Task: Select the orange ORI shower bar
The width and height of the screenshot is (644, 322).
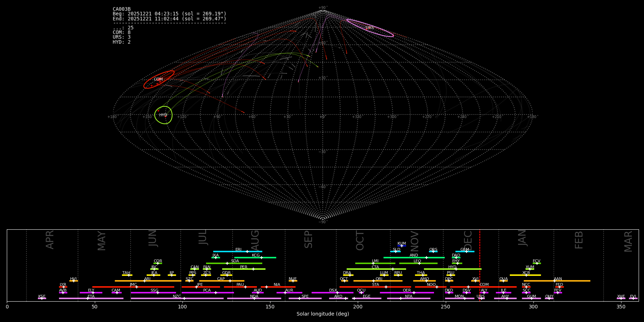Action: pos(378,281)
